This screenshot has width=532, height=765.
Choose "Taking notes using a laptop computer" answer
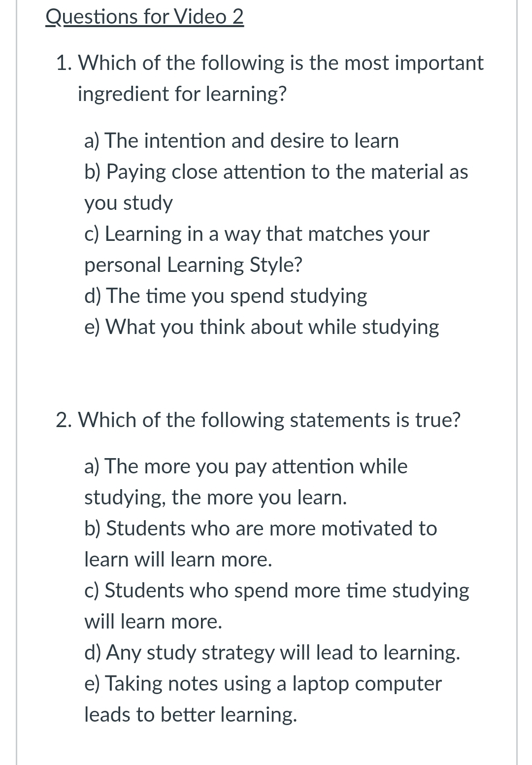(263, 684)
